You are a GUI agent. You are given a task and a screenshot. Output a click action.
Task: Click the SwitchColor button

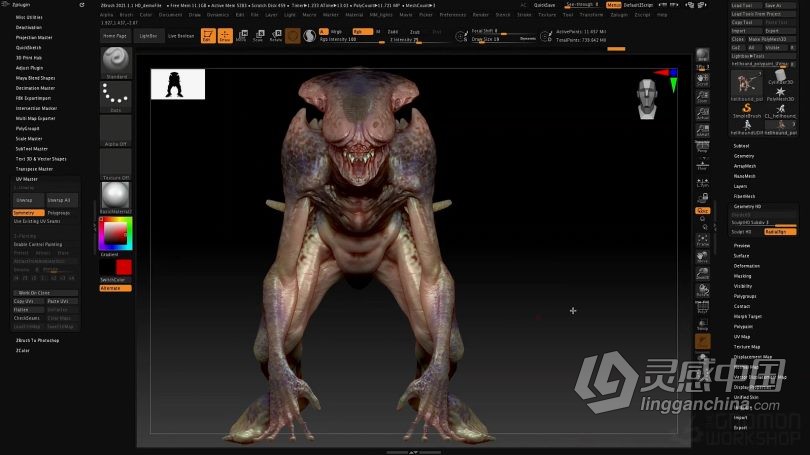tap(113, 279)
